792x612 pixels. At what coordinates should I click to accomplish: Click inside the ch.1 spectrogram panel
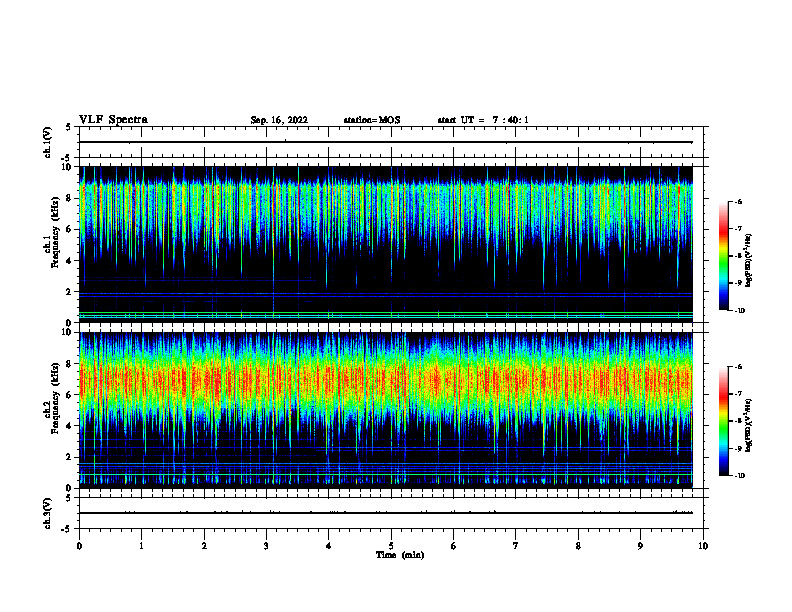385,244
